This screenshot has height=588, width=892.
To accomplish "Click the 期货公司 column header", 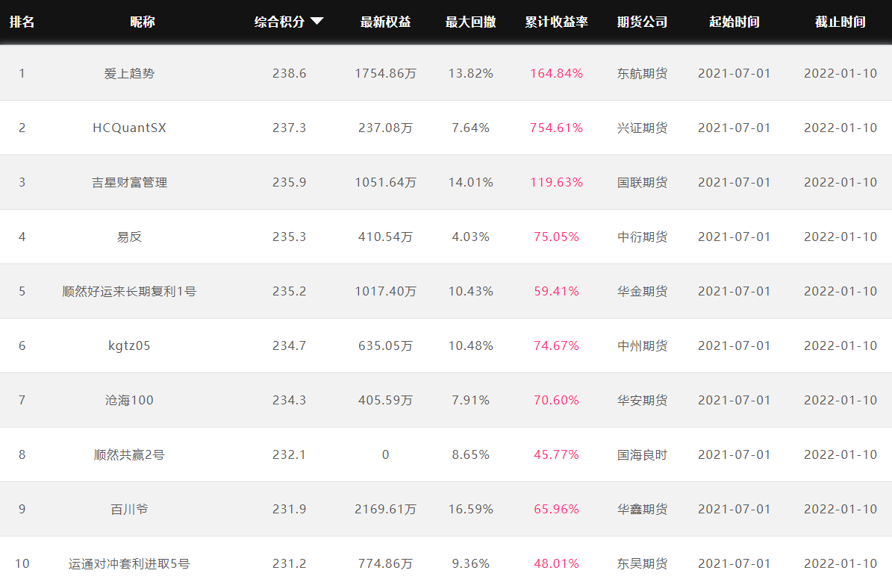I will click(642, 22).
